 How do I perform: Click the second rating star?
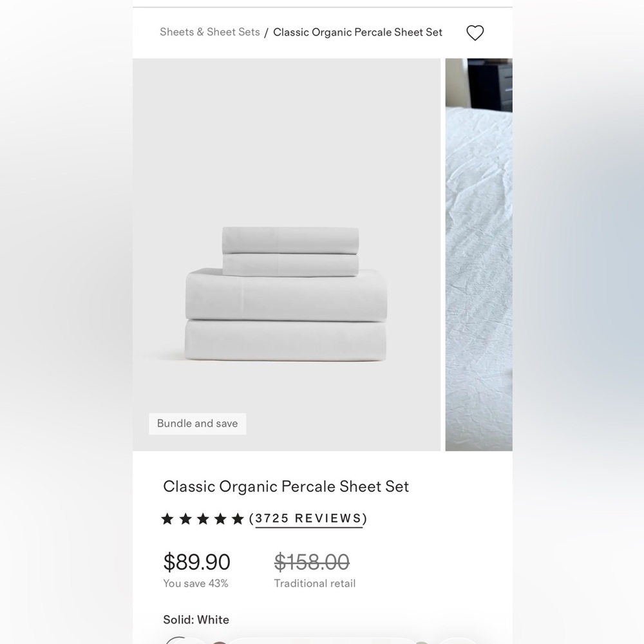point(185,518)
